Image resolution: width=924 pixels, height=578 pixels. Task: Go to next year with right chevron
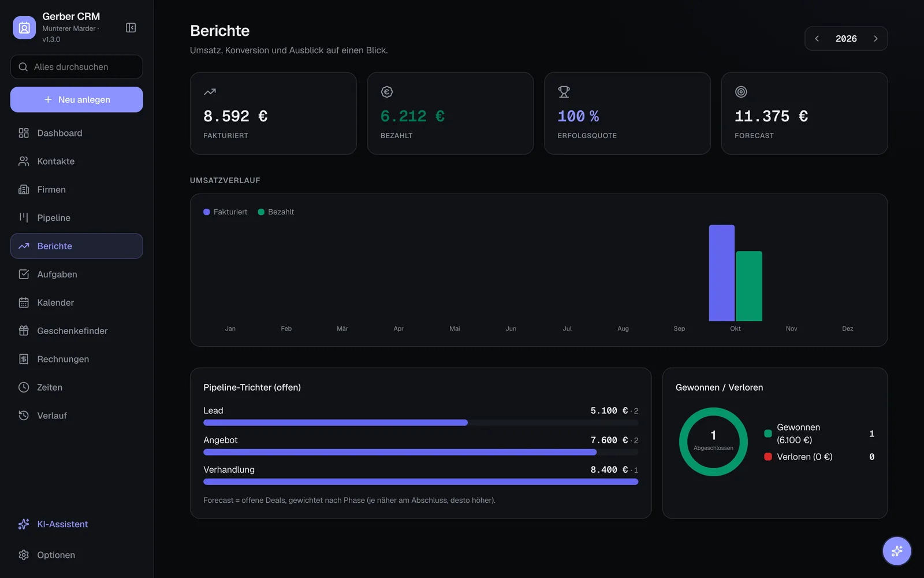[x=875, y=39]
